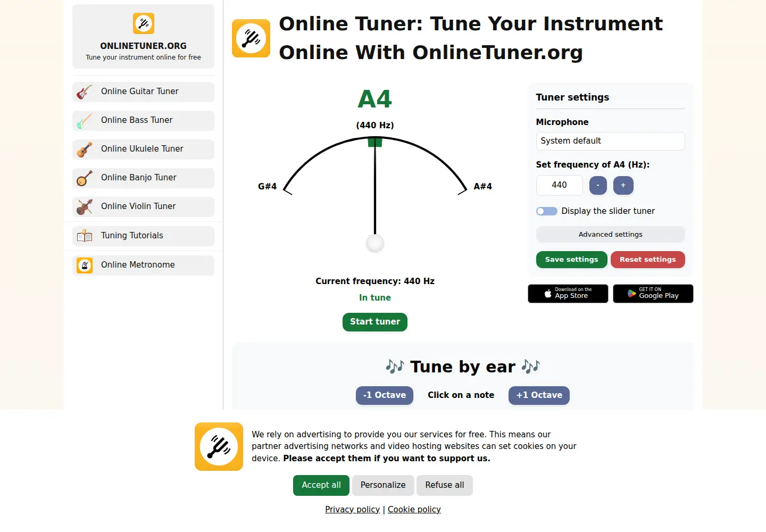This screenshot has height=532, width=766.
Task: Open Get it on Google Play badge
Action: (653, 294)
